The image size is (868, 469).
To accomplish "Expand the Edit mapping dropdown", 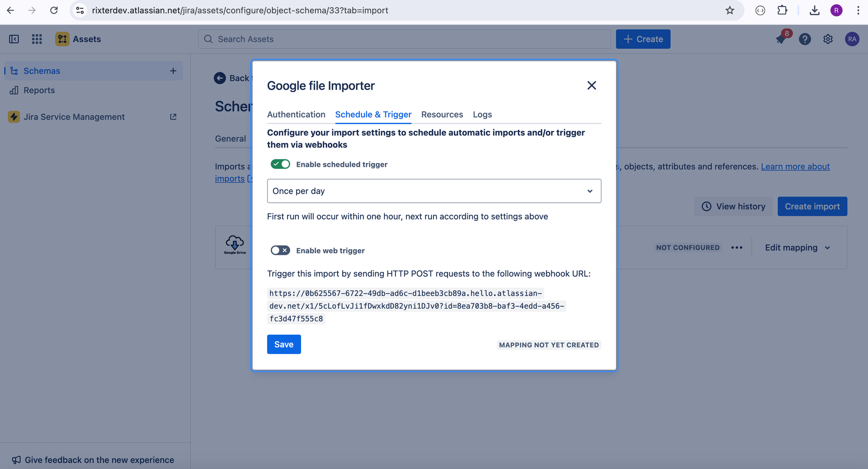I will (x=798, y=248).
